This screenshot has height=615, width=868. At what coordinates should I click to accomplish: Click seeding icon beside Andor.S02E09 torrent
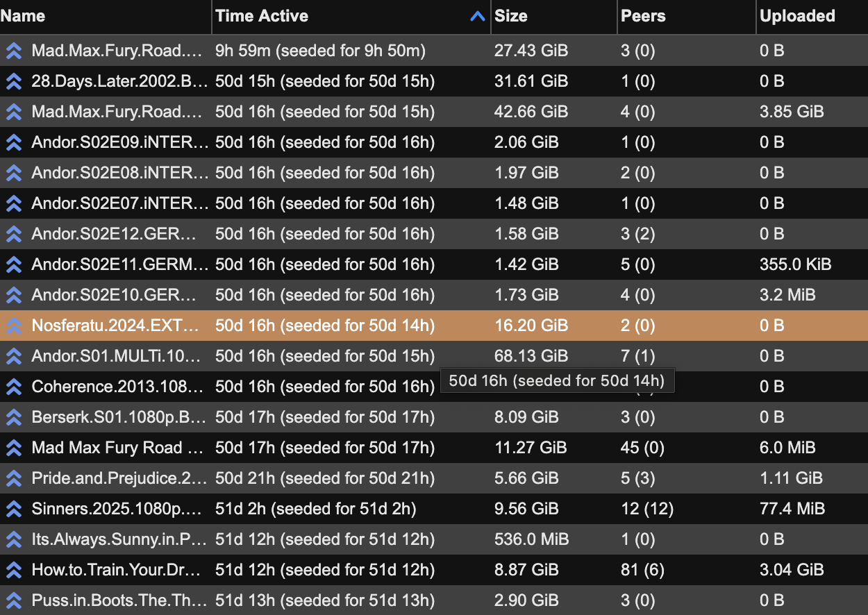tap(13, 142)
